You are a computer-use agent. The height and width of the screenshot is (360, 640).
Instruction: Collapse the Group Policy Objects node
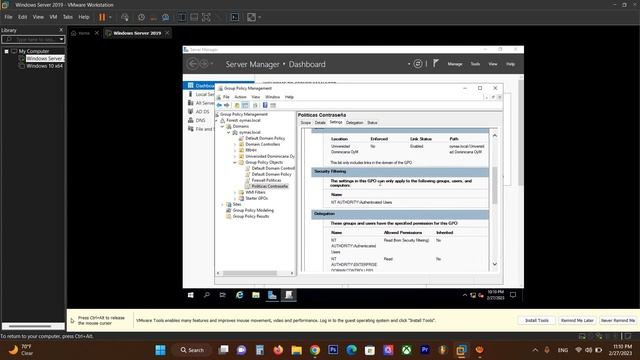[235, 162]
